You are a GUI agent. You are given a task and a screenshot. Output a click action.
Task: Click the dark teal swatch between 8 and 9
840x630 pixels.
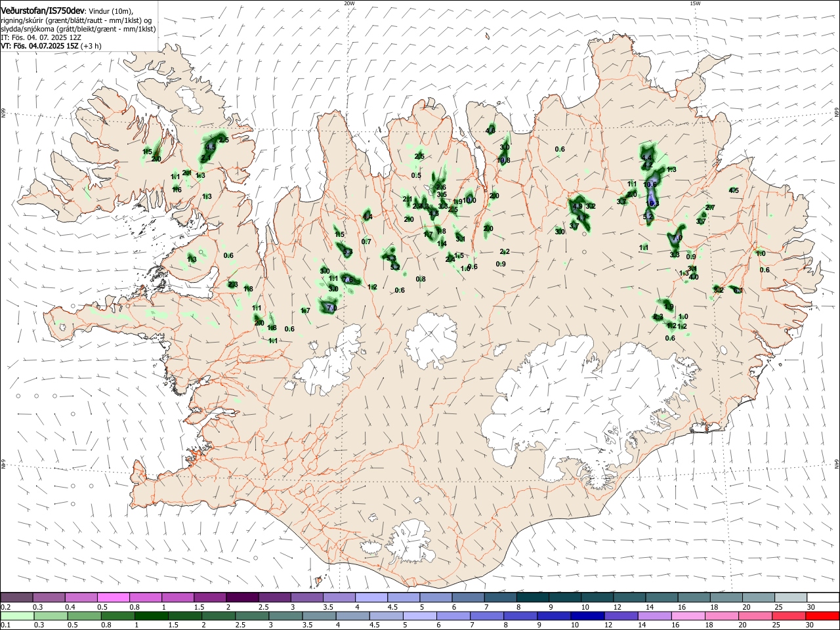[x=533, y=597]
